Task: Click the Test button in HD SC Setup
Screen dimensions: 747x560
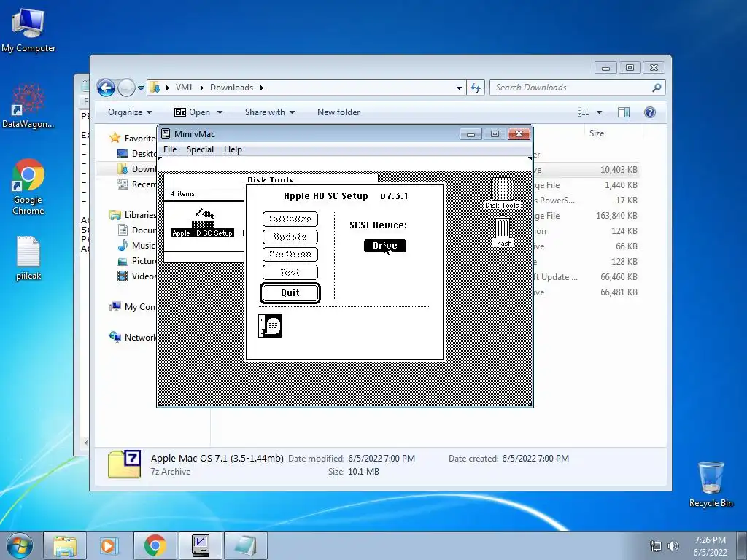Action: coord(290,273)
